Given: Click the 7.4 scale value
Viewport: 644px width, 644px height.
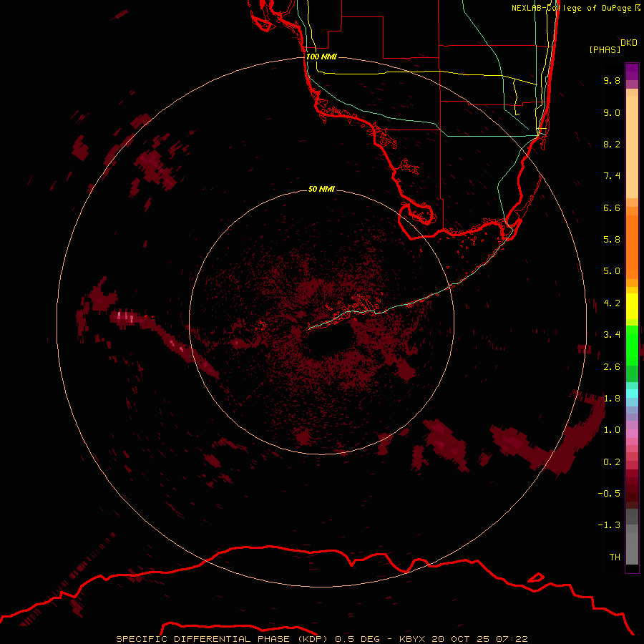Looking at the screenshot, I should coord(612,176).
